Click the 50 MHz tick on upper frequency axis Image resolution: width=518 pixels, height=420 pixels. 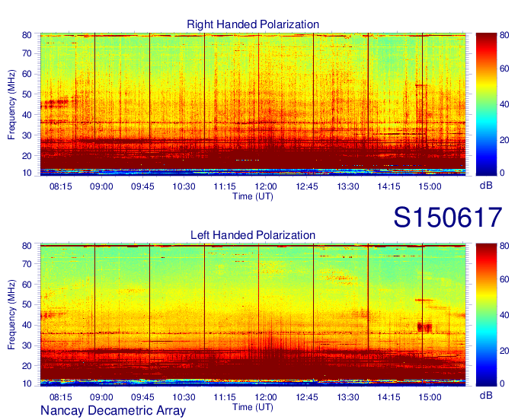tap(27, 94)
